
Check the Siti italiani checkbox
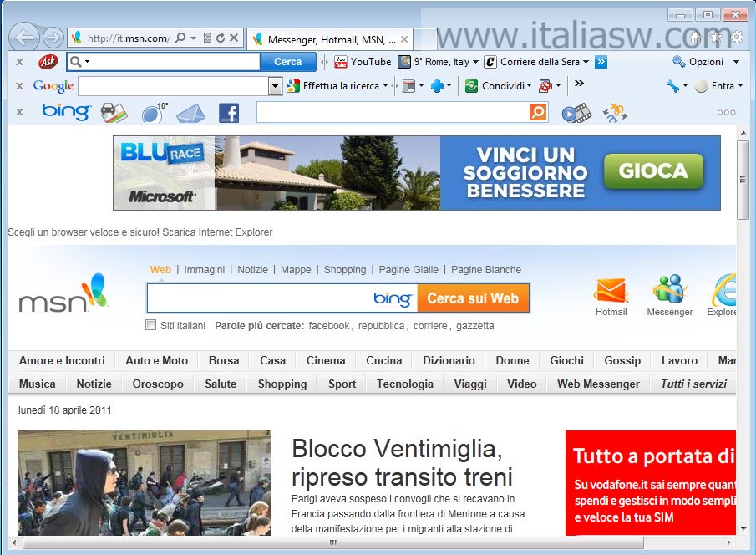click(x=151, y=325)
